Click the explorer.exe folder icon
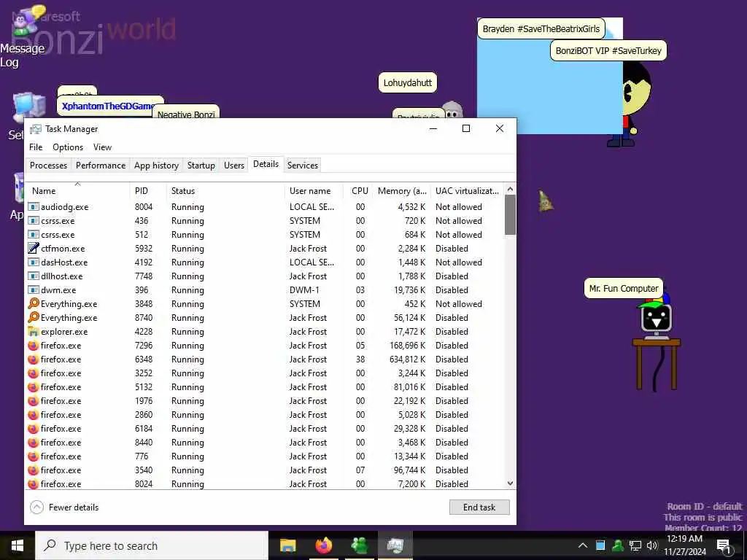This screenshot has width=747, height=560. pyautogui.click(x=34, y=332)
